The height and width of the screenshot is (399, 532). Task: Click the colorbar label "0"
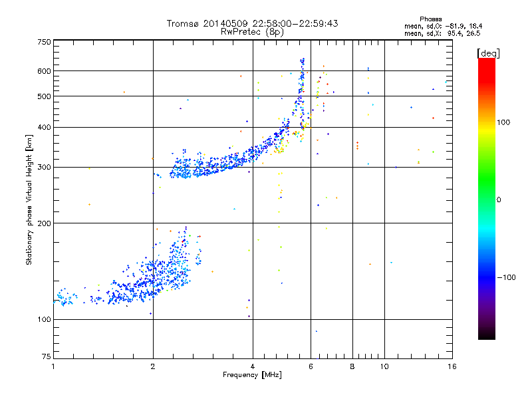499,200
